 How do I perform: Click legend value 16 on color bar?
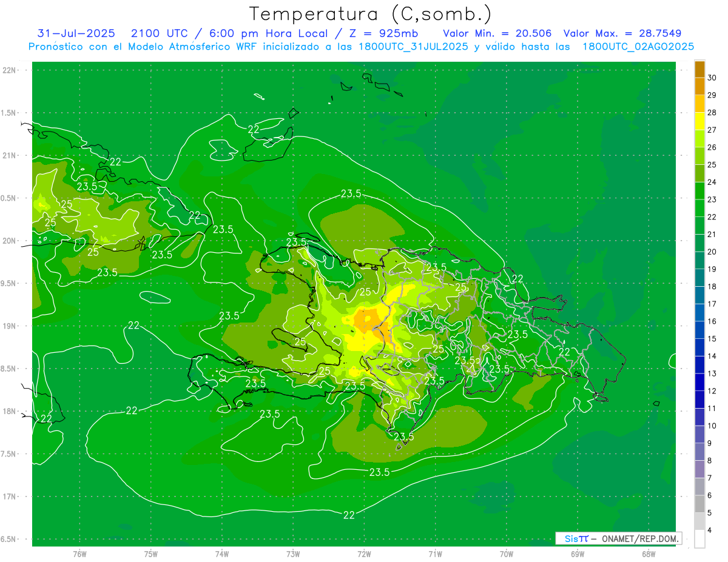[712, 321]
